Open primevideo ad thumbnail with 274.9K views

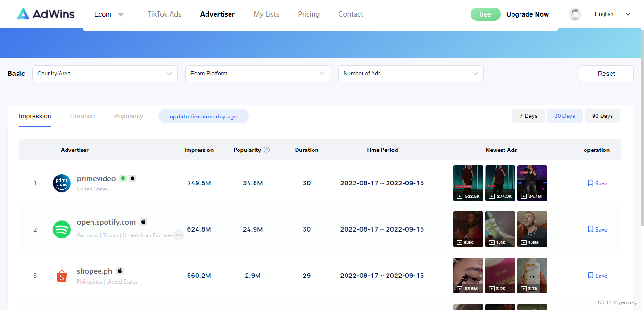coord(500,183)
